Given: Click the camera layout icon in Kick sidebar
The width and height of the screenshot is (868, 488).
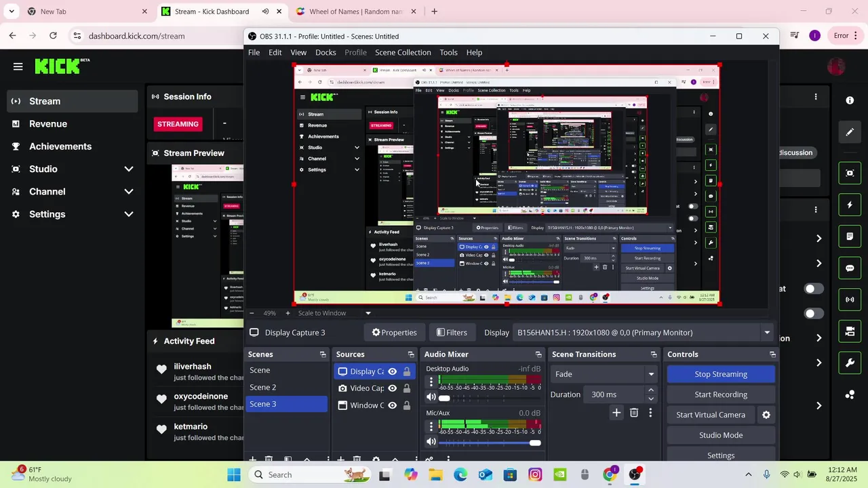Looking at the screenshot, I should coord(850,331).
